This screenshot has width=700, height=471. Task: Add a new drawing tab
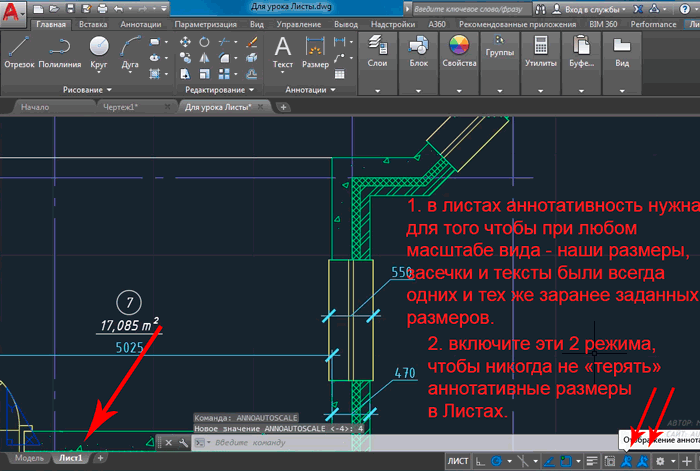click(283, 107)
